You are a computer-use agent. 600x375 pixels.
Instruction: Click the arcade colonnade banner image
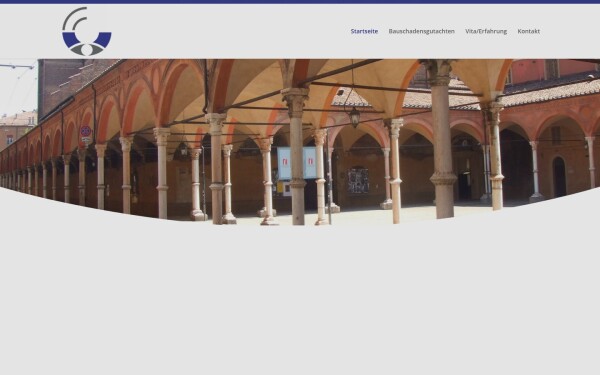(x=300, y=142)
